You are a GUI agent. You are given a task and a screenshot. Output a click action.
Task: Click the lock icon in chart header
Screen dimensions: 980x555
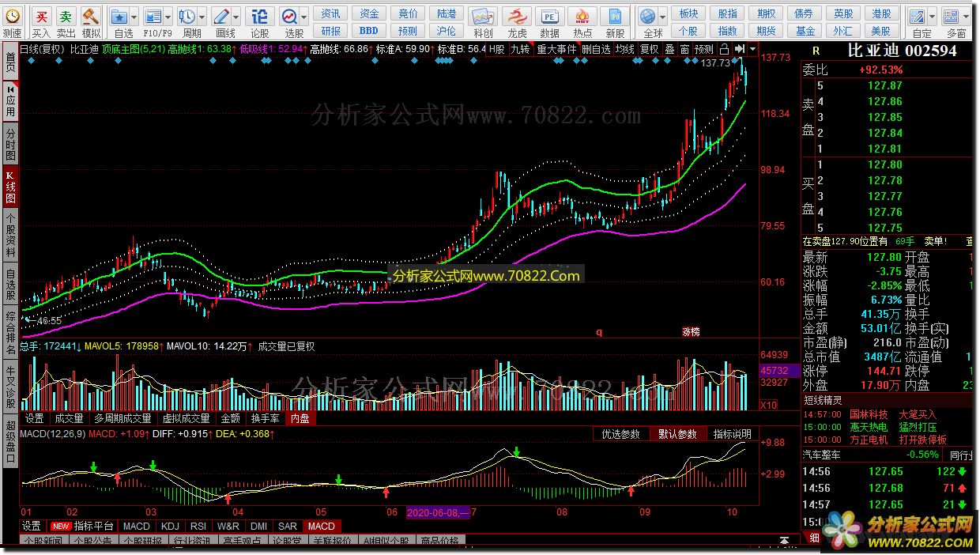click(x=726, y=49)
